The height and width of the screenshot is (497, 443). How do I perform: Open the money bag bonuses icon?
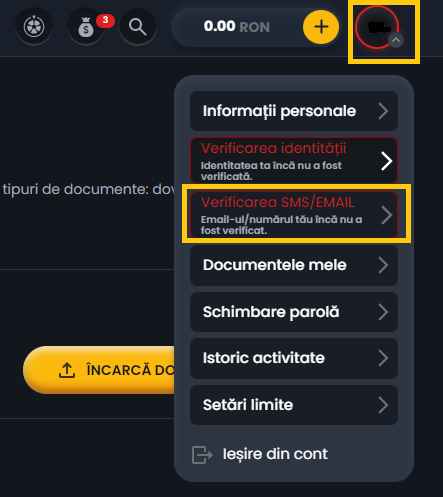tap(86, 27)
